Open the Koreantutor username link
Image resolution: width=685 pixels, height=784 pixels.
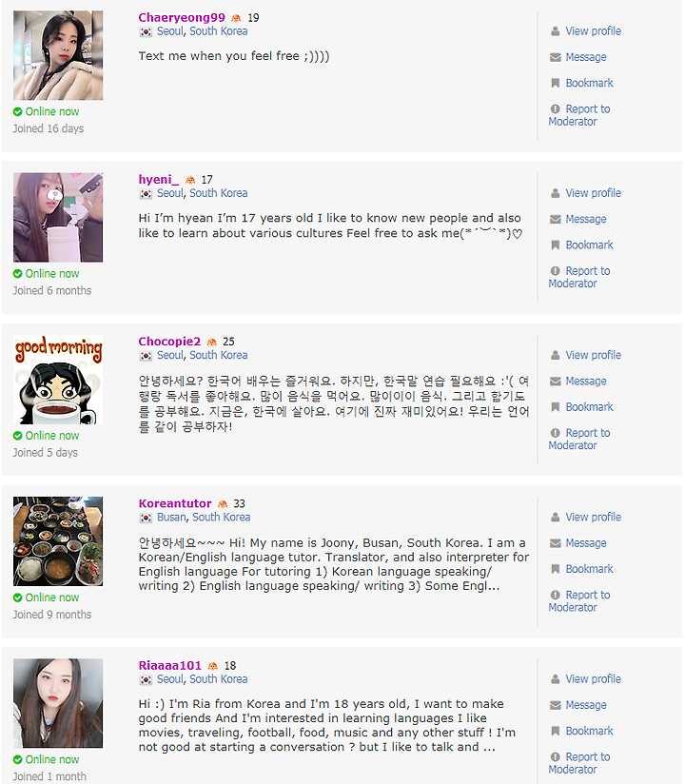(x=175, y=503)
